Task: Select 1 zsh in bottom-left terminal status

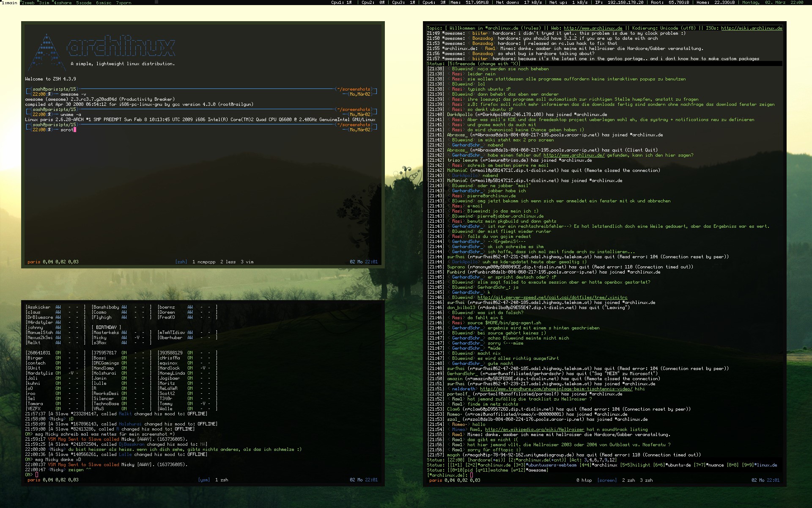Action: pyautogui.click(x=222, y=480)
